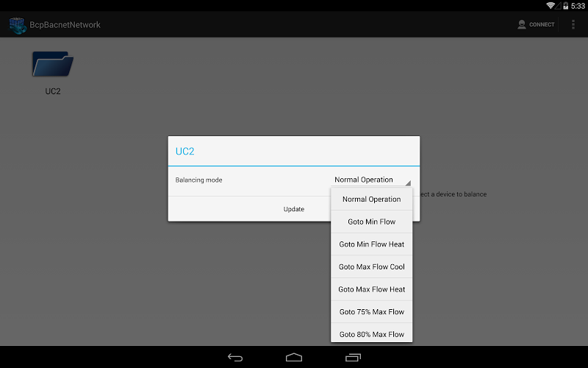Click the Update button in dialog
Screen dimensions: 588x368
point(293,209)
